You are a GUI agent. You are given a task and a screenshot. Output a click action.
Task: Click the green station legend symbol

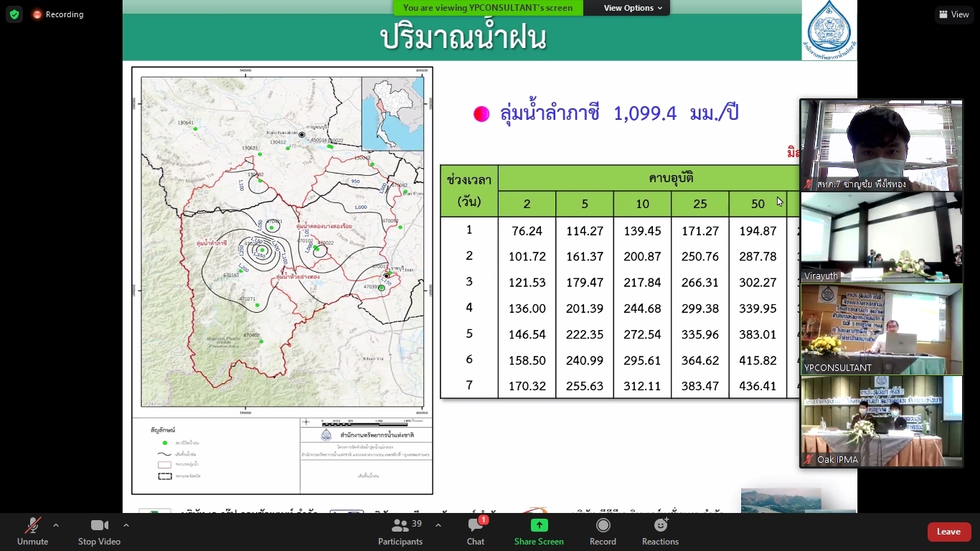pos(165,443)
